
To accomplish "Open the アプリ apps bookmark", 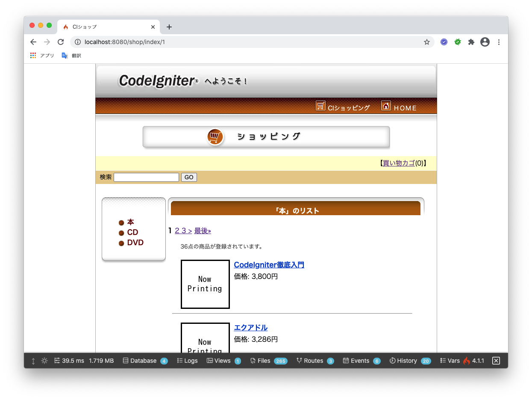I will tap(42, 56).
